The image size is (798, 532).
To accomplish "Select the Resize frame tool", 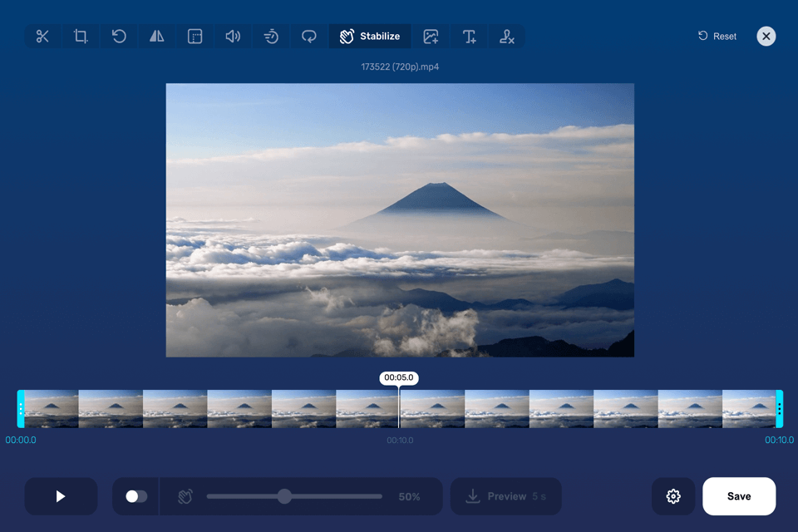I will [x=195, y=36].
